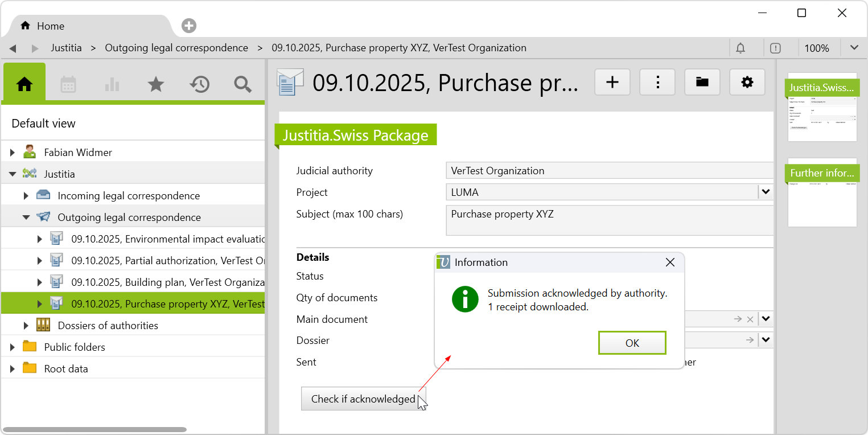This screenshot has width=868, height=435.
Task: Select the Further information page thumbnail
Action: click(x=822, y=192)
